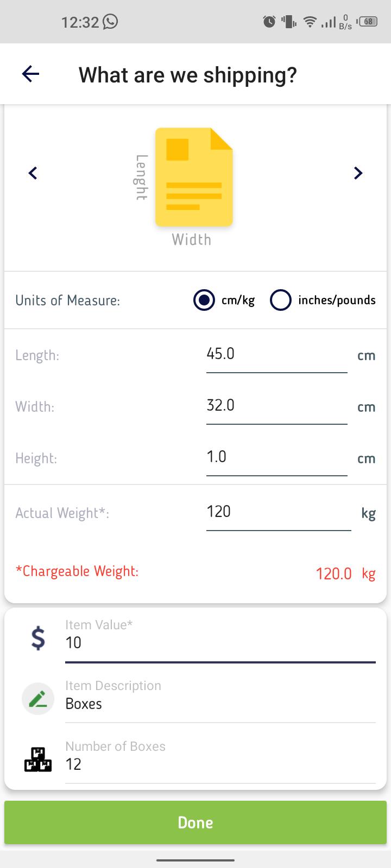
Task: Click the dollar sign icon
Action: (38, 638)
